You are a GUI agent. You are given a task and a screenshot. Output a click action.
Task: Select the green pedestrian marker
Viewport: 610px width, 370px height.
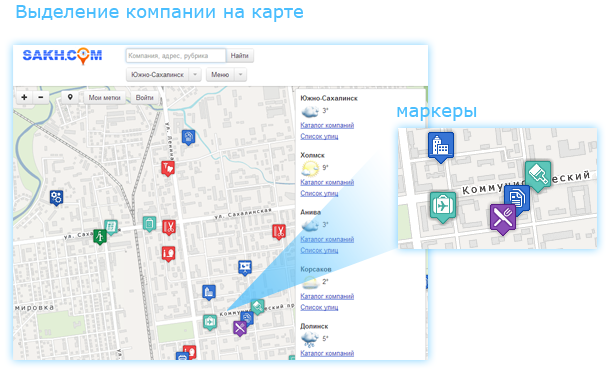click(x=100, y=237)
